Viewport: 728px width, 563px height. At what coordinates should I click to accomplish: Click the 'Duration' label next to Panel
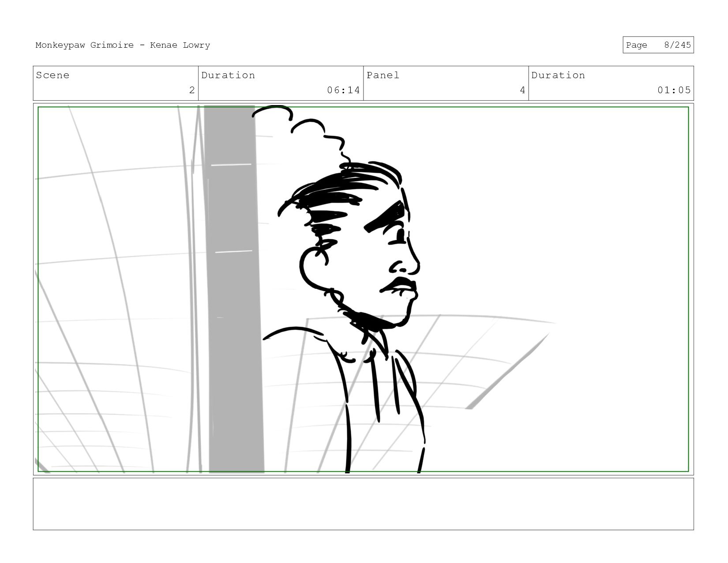pos(558,75)
